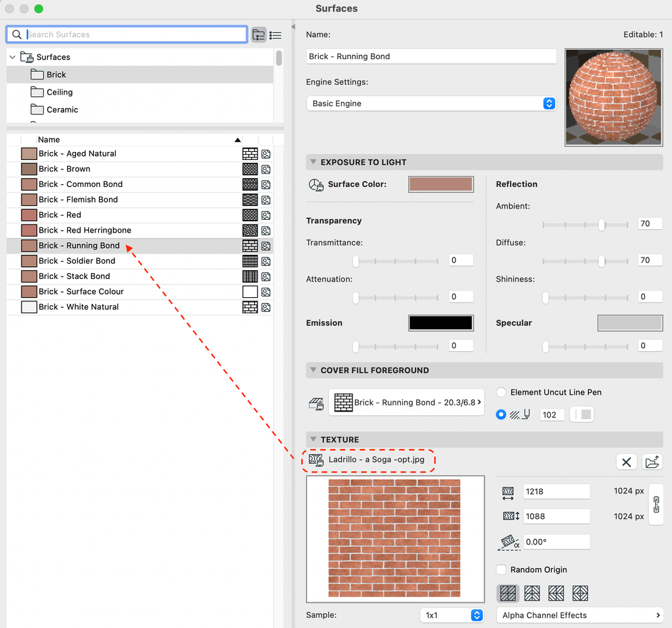The image size is (672, 628).
Task: Remove texture with the X button
Action: [626, 461]
